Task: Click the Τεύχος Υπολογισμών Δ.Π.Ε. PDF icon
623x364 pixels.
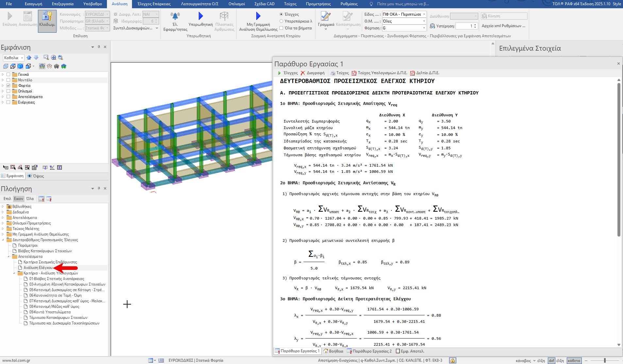Action: pyautogui.click(x=354, y=73)
